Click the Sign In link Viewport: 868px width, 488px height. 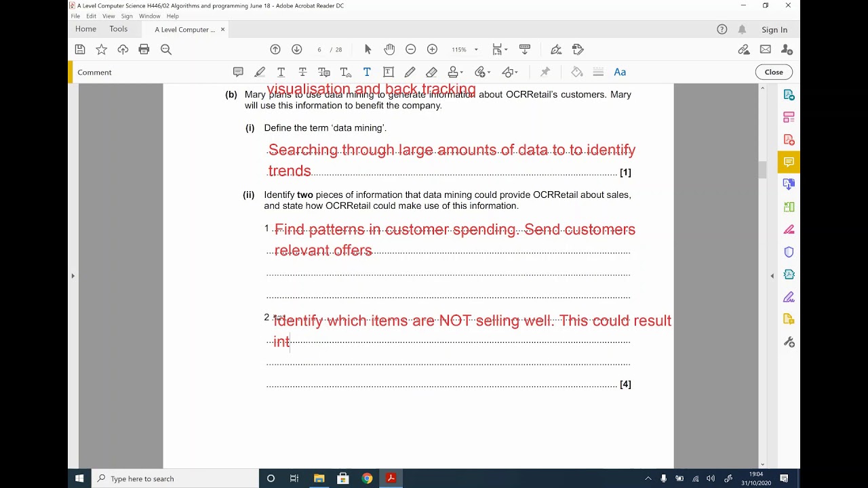[774, 30]
